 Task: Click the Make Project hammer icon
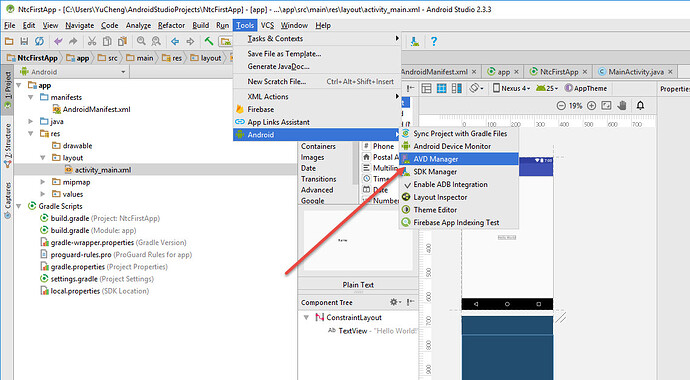point(209,41)
